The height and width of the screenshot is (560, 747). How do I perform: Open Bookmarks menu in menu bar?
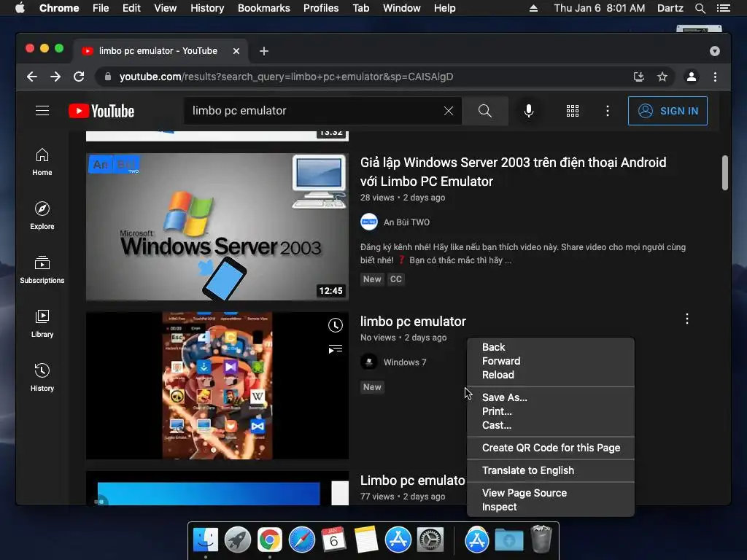tap(264, 8)
